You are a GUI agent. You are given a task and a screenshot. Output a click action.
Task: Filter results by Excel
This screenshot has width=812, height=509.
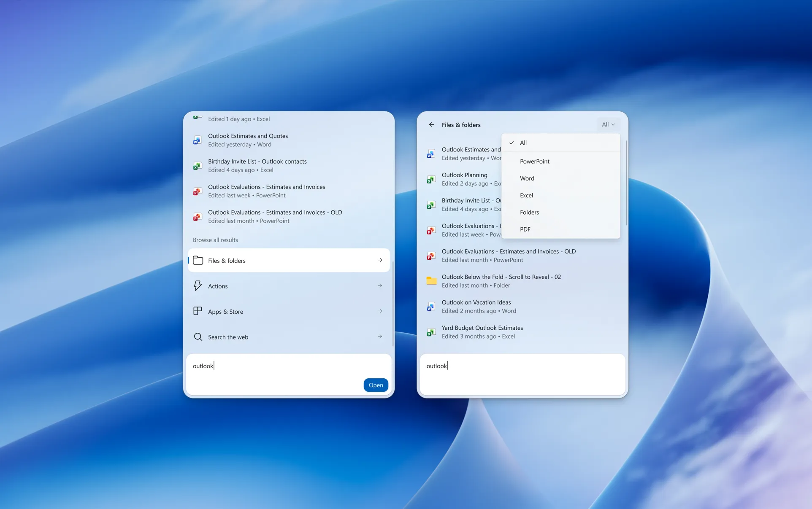(561, 195)
